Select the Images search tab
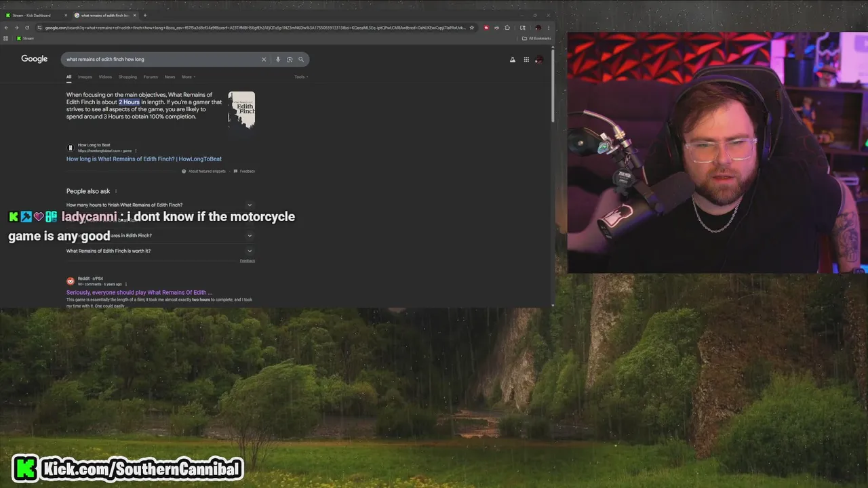The width and height of the screenshot is (868, 488). coord(85,77)
